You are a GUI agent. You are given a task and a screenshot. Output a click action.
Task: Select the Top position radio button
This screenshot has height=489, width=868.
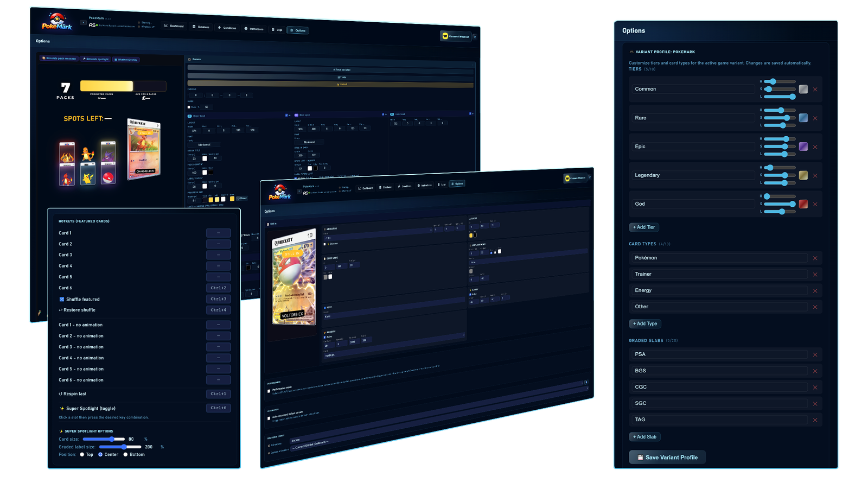pos(82,455)
